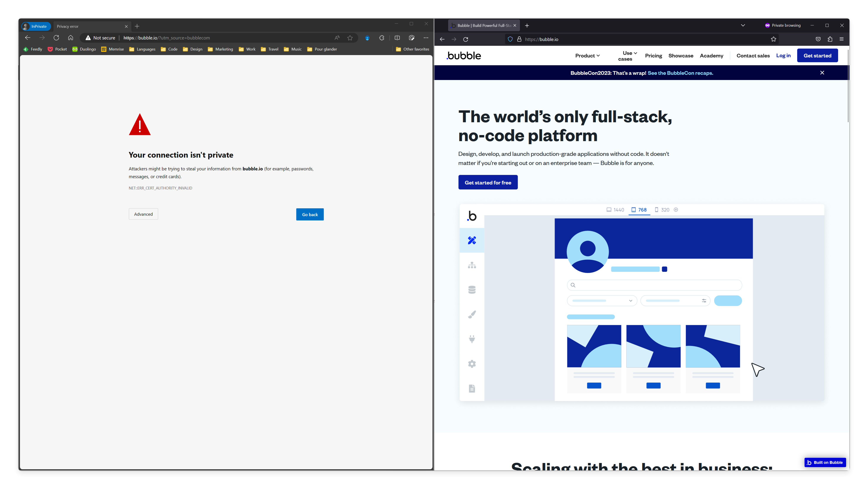Click the Edge address bar URL

[167, 38]
